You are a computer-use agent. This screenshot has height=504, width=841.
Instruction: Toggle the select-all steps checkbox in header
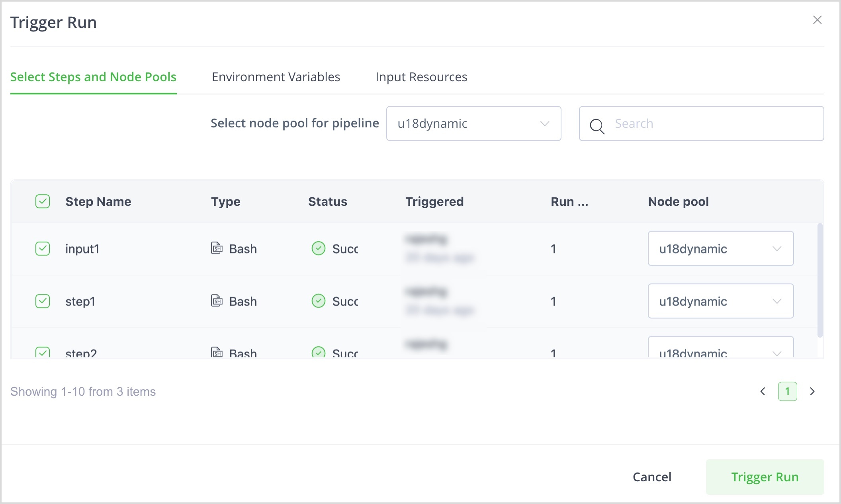pyautogui.click(x=43, y=201)
